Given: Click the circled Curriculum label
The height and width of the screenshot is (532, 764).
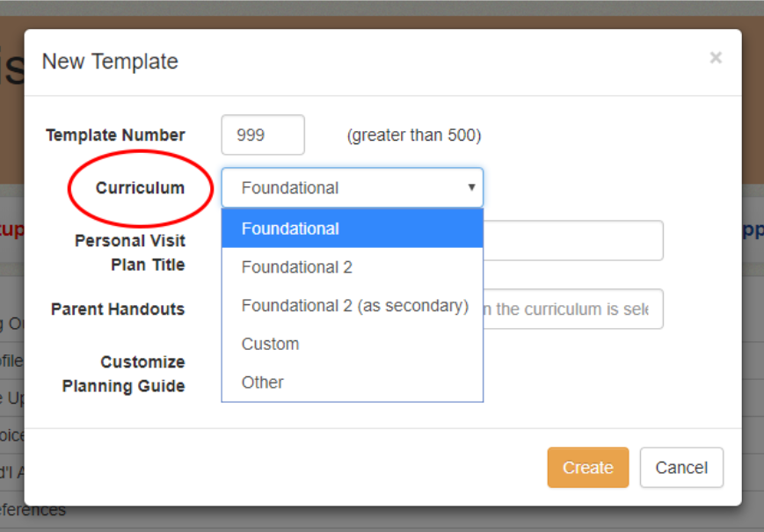Looking at the screenshot, I should coord(141,188).
